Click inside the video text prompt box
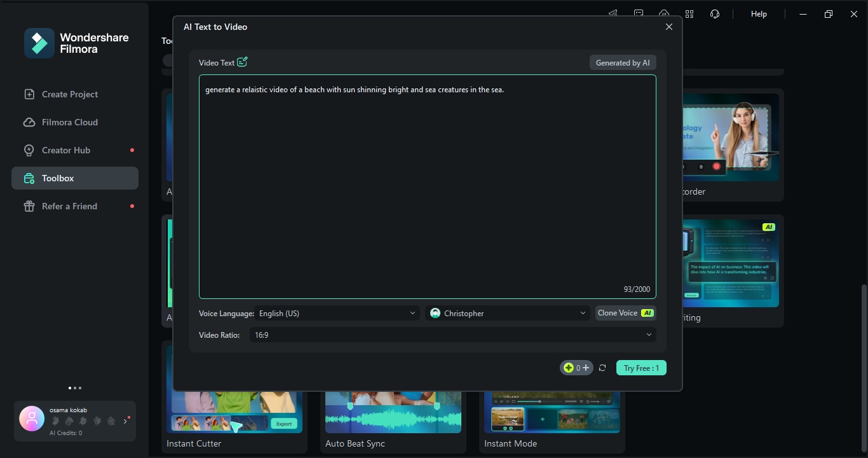Screen dimensions: 868x458 pos(428,186)
